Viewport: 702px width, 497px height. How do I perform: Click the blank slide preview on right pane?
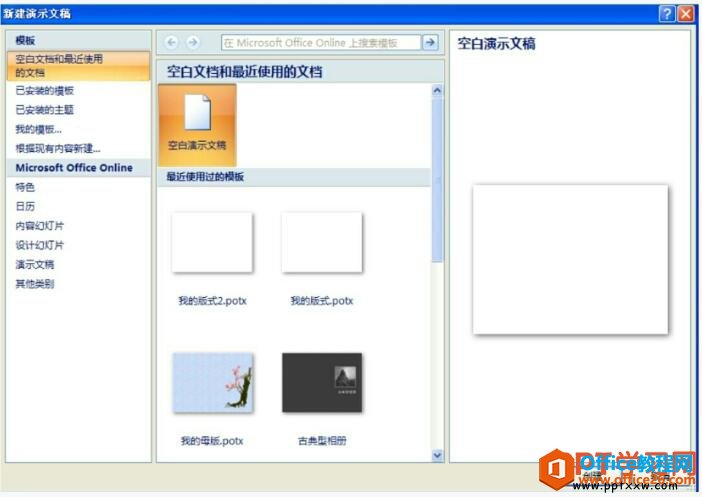point(570,260)
